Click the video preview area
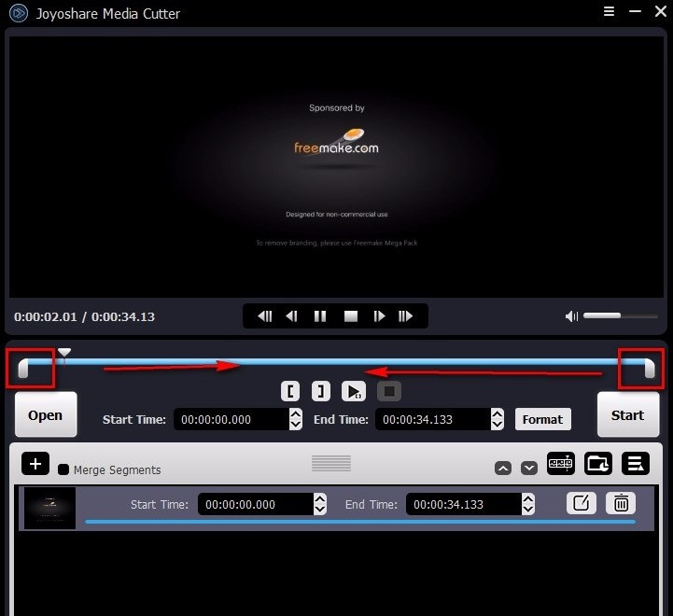 click(x=336, y=167)
